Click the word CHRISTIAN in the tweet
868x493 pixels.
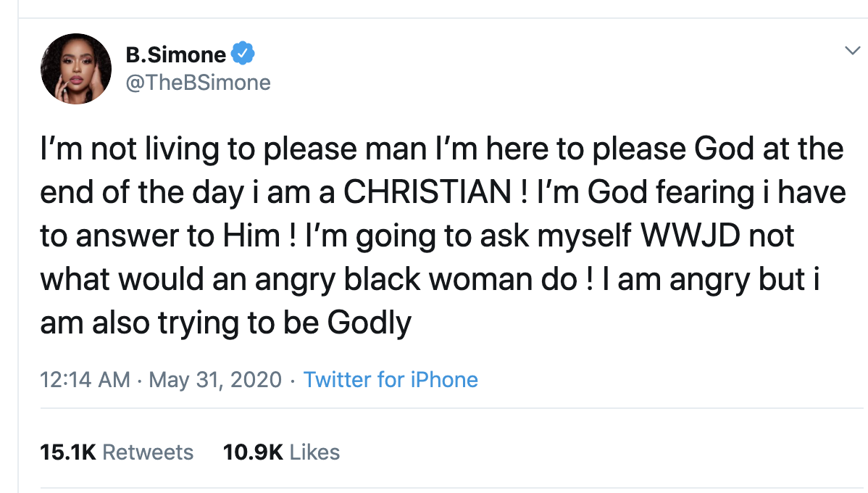tap(427, 192)
